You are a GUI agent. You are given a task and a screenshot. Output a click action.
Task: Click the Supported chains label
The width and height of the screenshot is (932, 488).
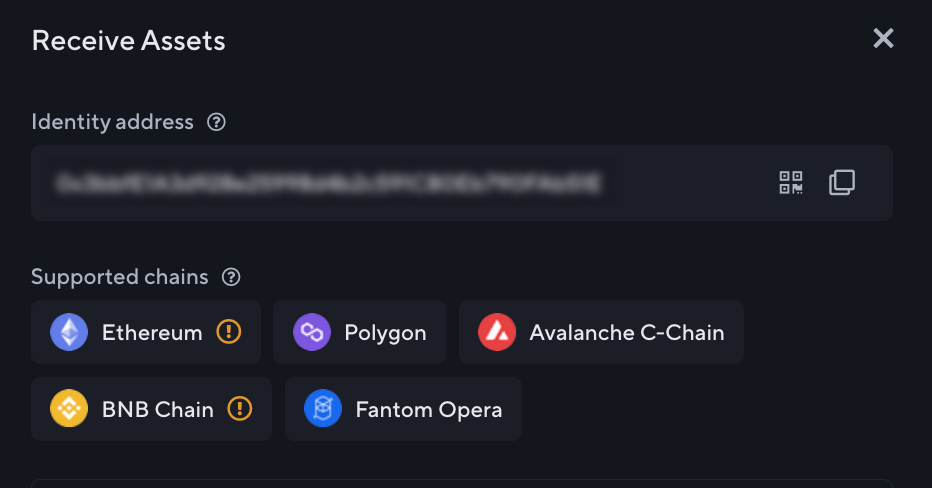(120, 277)
